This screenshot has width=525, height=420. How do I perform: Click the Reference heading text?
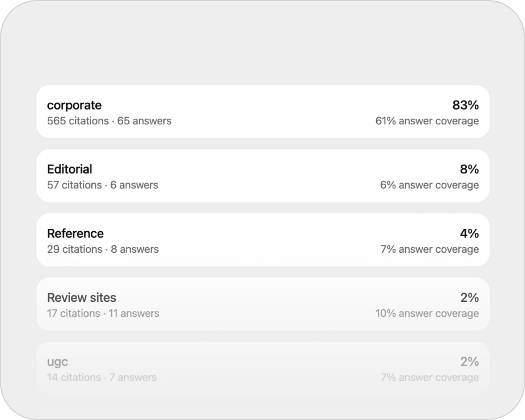[75, 233]
